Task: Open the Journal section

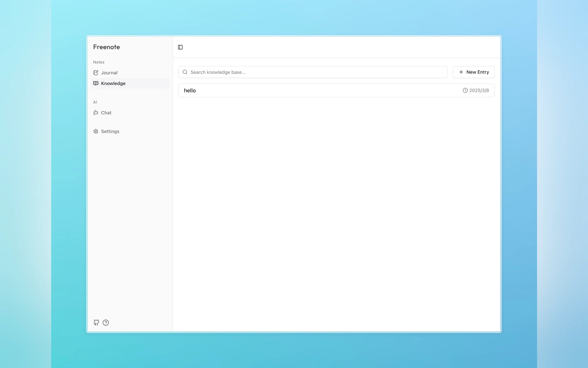Action: pos(109,73)
